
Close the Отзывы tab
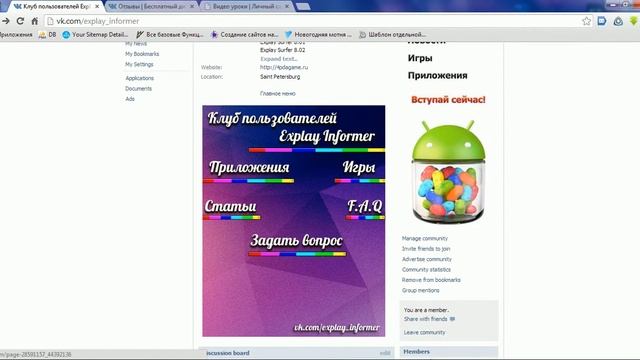(x=192, y=7)
